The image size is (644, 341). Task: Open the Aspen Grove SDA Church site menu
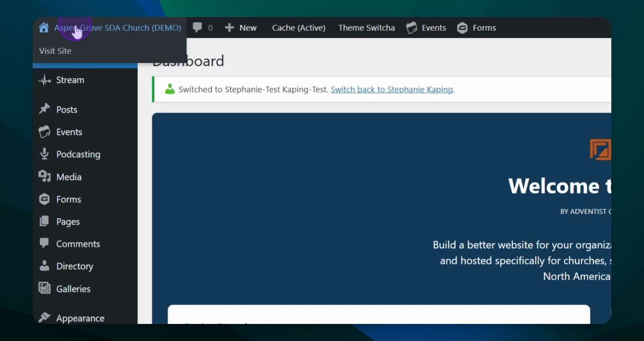coord(118,28)
